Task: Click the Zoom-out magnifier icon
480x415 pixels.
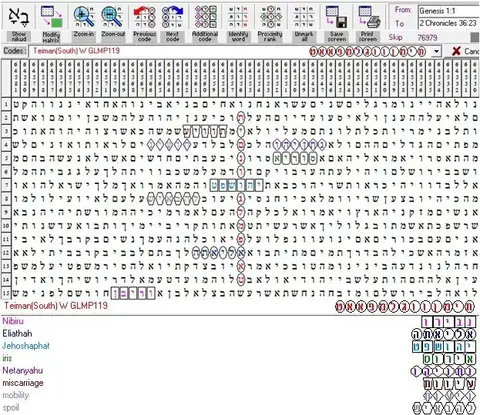Action: 113,16
